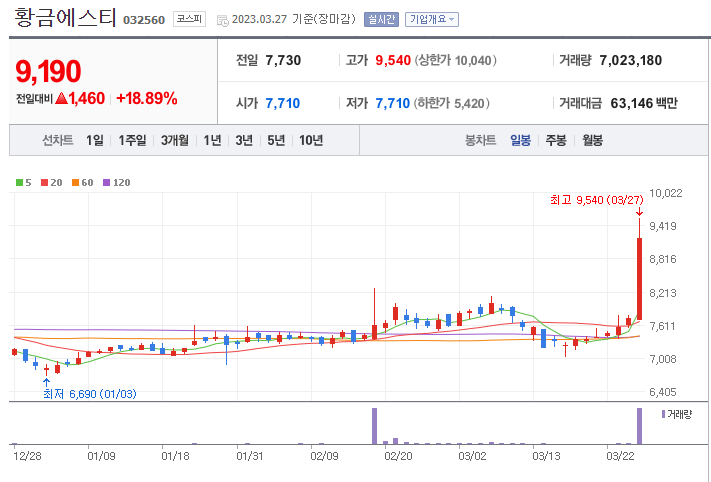Viewport: 711px width, 482px height.
Task: Click the 하한가 5,420 text
Action: coord(451,103)
